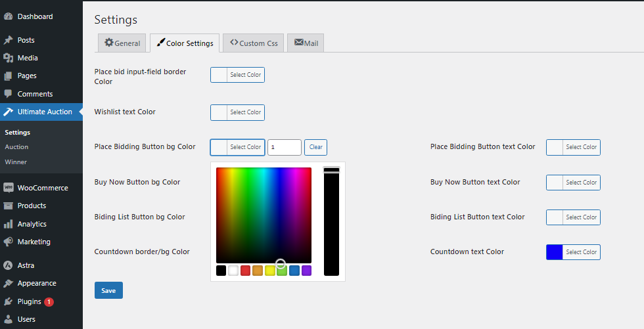
Task: Pick a color in the hue saturation square
Action: [x=264, y=215]
